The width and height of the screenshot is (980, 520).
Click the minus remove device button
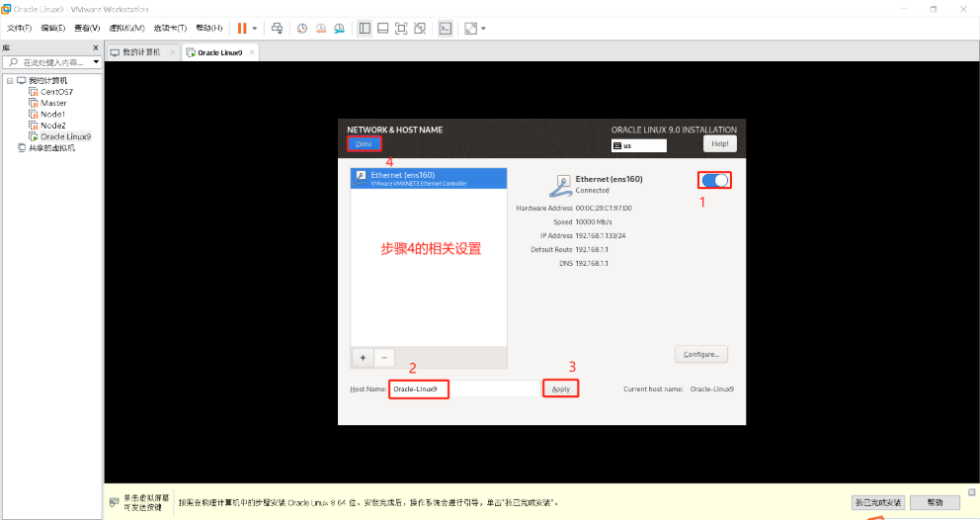click(x=384, y=358)
